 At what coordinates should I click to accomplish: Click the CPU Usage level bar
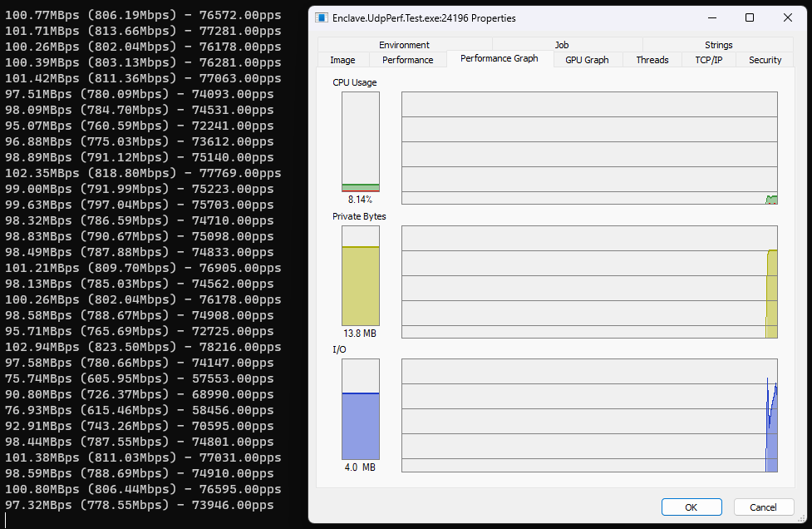[x=361, y=142]
